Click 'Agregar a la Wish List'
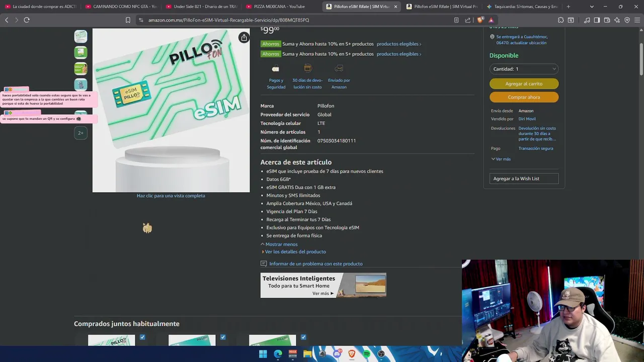 [524, 178]
